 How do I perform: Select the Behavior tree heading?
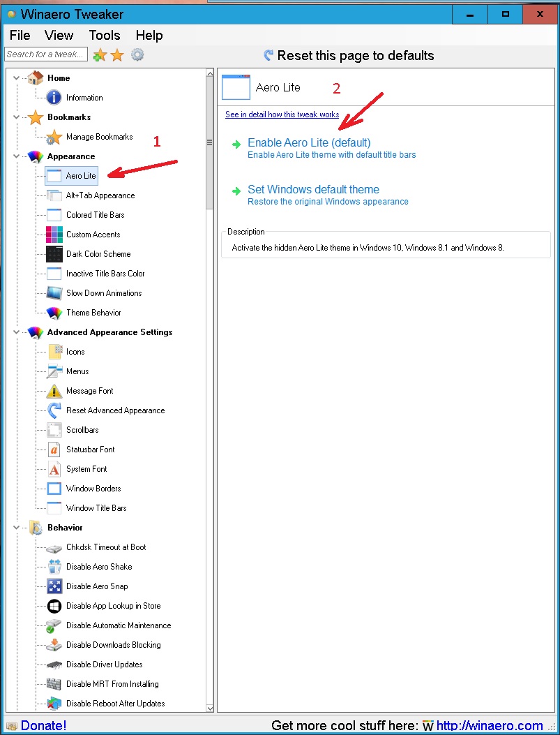pyautogui.click(x=65, y=528)
